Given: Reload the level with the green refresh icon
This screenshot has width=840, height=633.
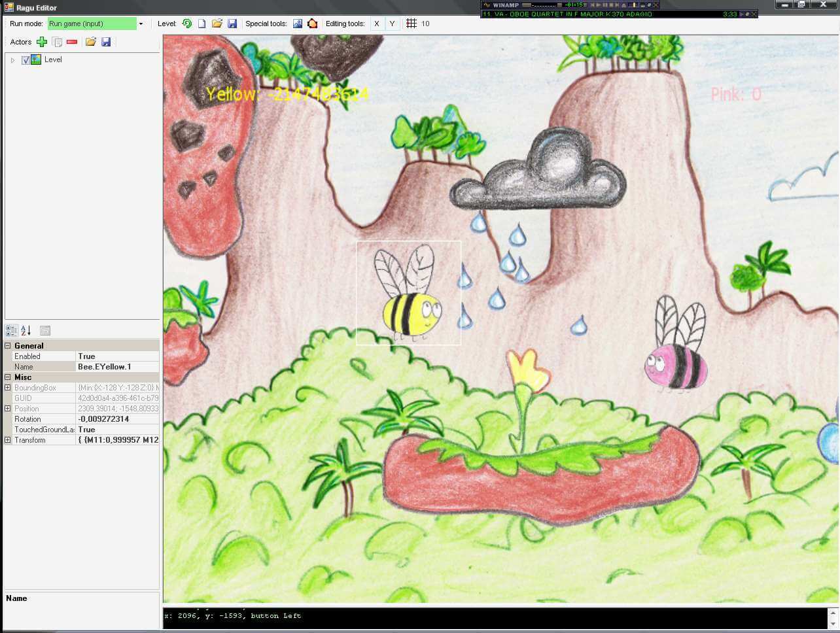Looking at the screenshot, I should coord(187,24).
